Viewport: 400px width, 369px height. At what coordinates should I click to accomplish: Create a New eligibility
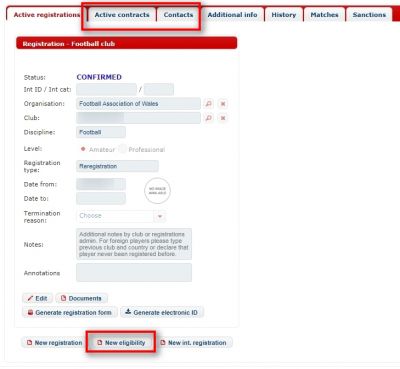(121, 343)
